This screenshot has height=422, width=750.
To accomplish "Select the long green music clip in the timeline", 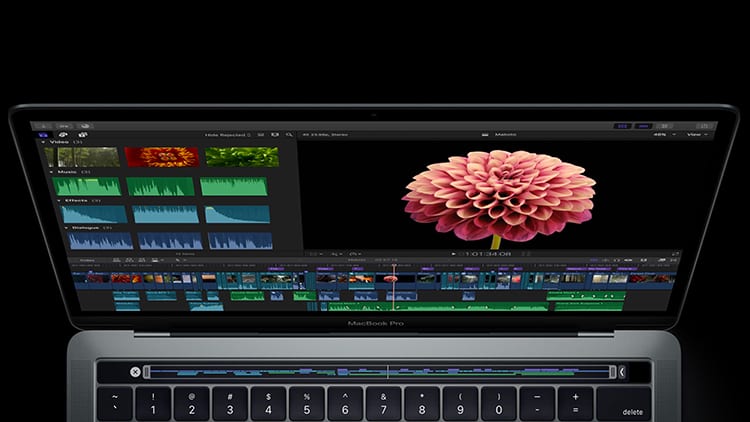I will click(x=437, y=307).
